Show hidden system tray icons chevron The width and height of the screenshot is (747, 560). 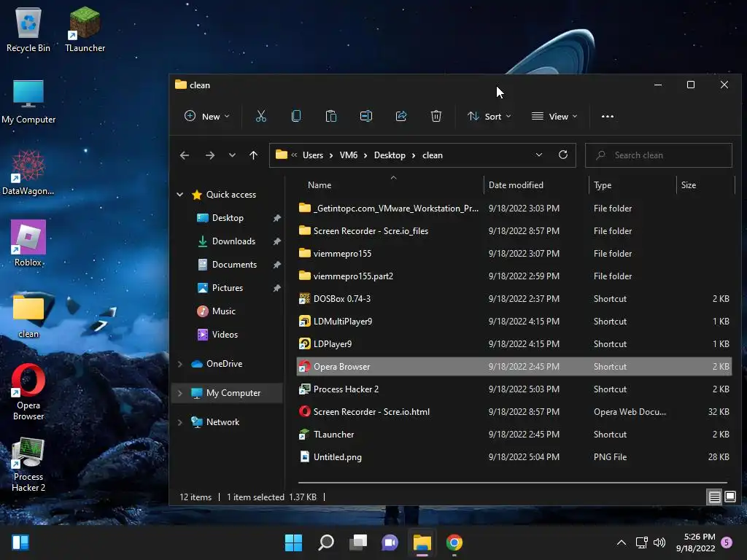coord(622,542)
